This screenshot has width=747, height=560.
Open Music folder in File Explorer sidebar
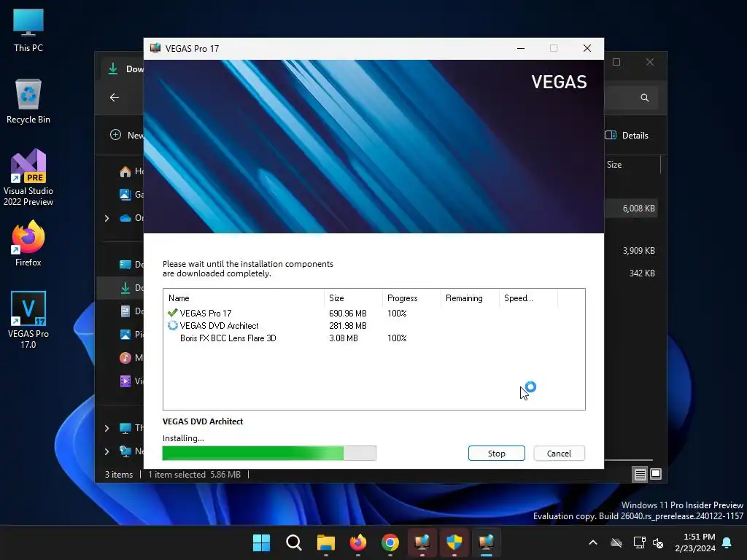coord(131,357)
